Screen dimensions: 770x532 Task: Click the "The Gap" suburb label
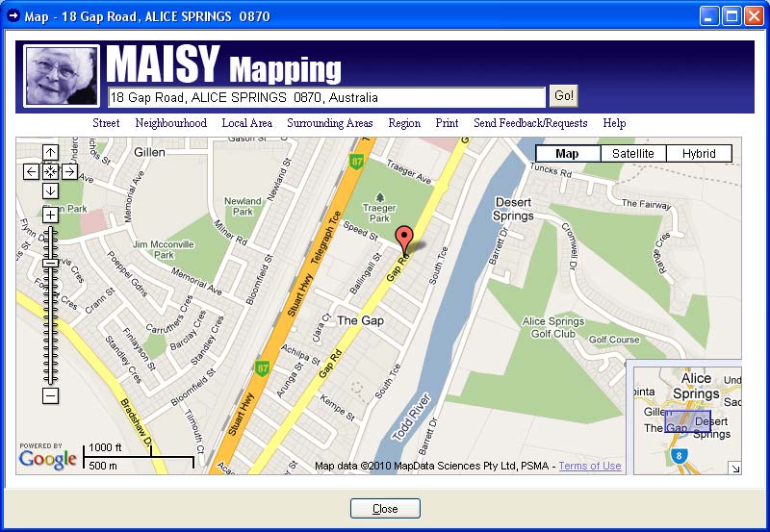click(x=360, y=320)
